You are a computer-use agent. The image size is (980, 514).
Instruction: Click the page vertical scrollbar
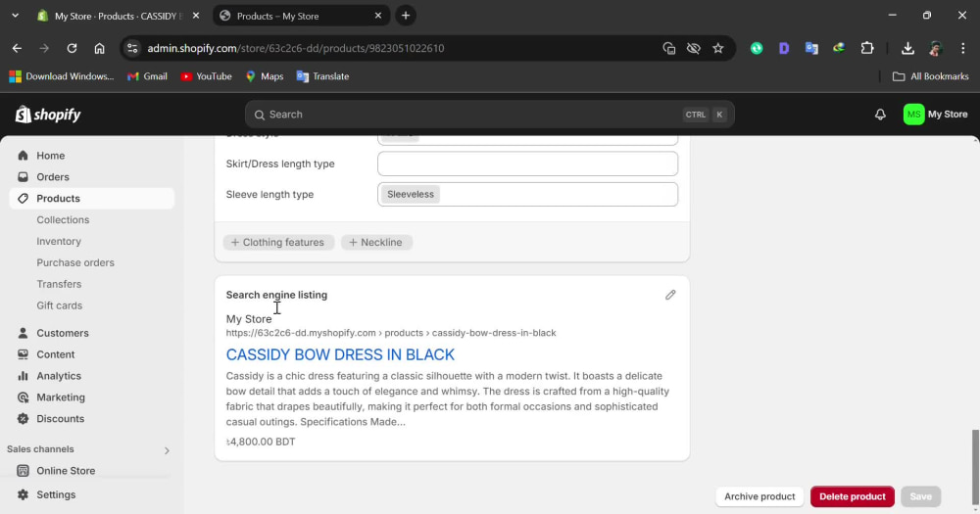tap(974, 465)
